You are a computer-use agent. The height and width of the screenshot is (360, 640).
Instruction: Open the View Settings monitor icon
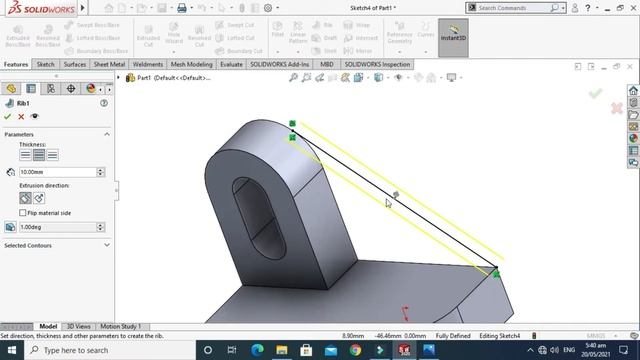(x=451, y=78)
